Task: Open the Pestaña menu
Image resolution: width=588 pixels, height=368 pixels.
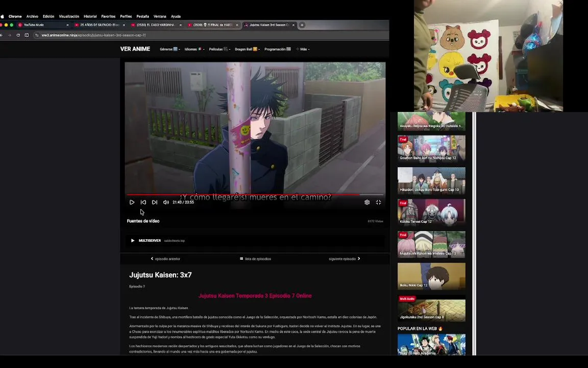Action: (x=142, y=16)
